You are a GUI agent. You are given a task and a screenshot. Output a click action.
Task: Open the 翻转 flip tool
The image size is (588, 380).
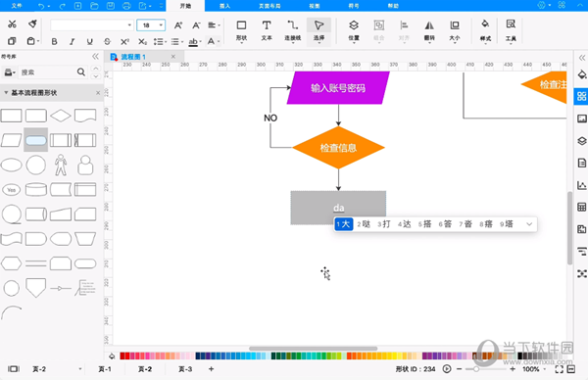[429, 30]
